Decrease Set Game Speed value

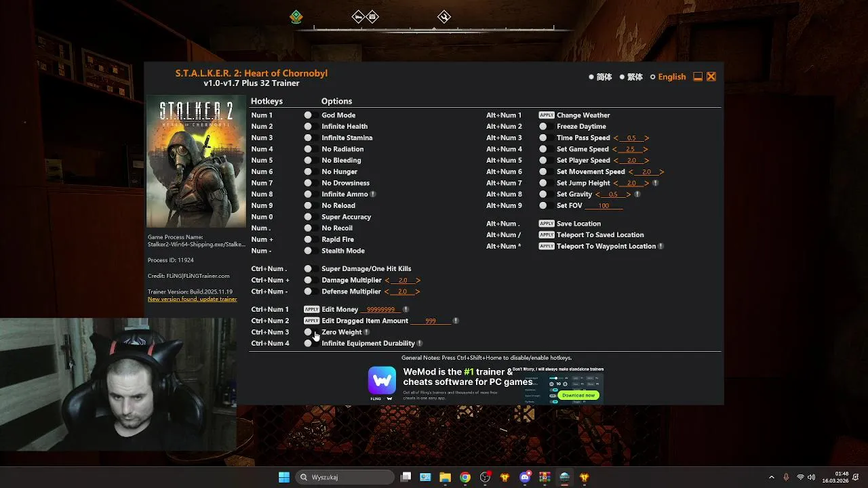point(614,149)
